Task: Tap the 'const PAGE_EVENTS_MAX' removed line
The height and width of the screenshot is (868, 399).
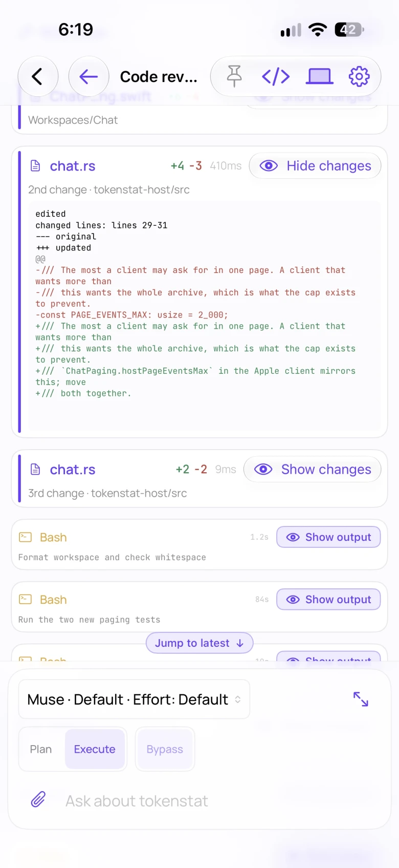Action: (x=132, y=315)
